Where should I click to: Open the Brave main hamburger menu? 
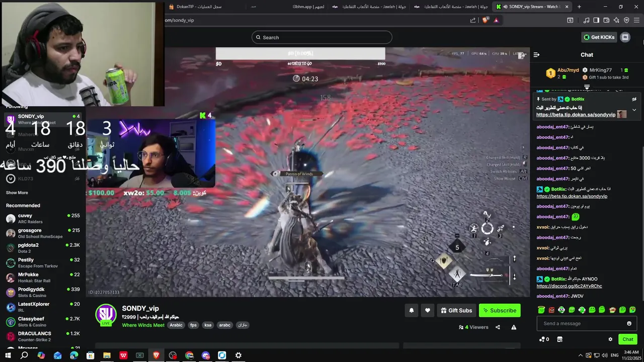tap(637, 20)
